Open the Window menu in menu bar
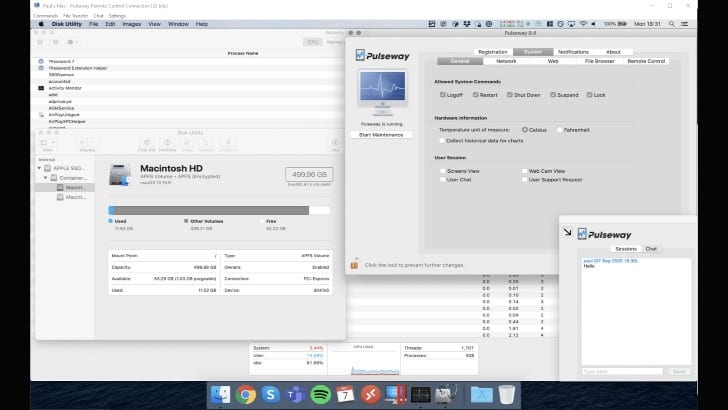Image resolution: width=728 pixels, height=410 pixels. tap(178, 24)
